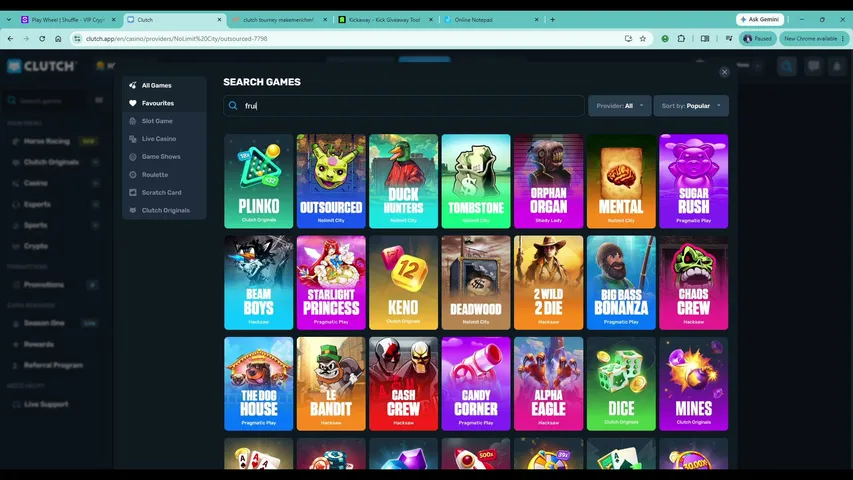Reload the current page
Viewport: 853px width, 480px height.
click(x=42, y=39)
